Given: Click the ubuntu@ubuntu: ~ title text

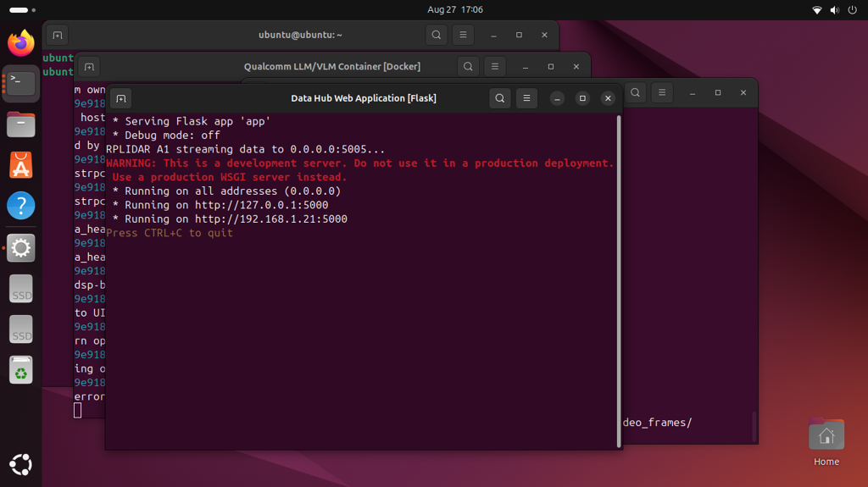Looking at the screenshot, I should pos(300,35).
